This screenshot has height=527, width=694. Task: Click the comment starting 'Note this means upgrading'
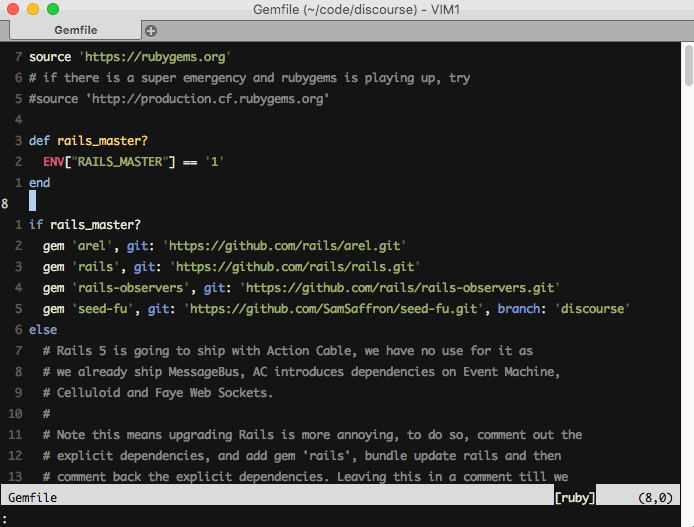312,435
